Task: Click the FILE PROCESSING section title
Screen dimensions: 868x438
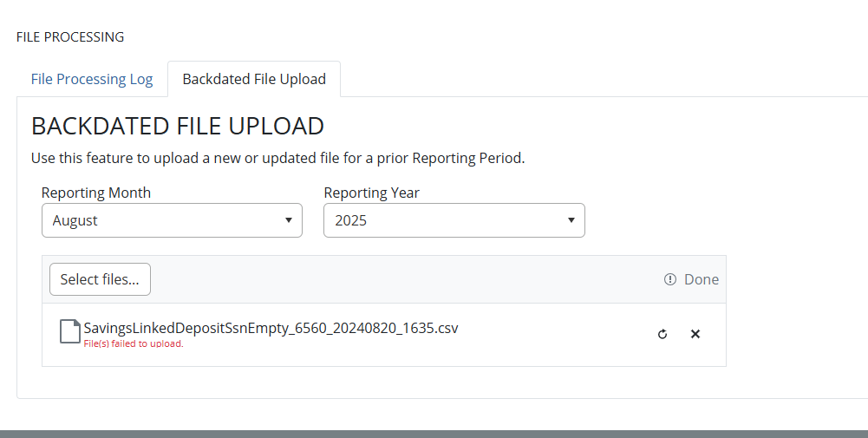Action: 70,37
